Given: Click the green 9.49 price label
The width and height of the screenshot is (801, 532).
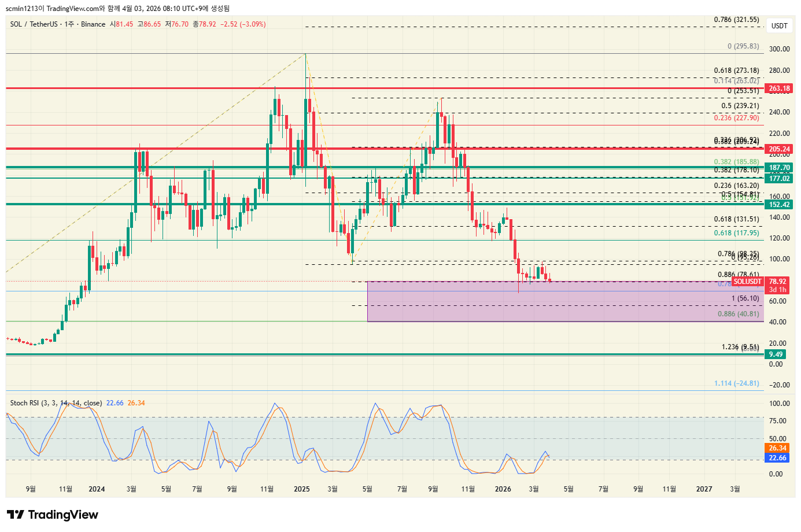Looking at the screenshot, I should pyautogui.click(x=776, y=354).
